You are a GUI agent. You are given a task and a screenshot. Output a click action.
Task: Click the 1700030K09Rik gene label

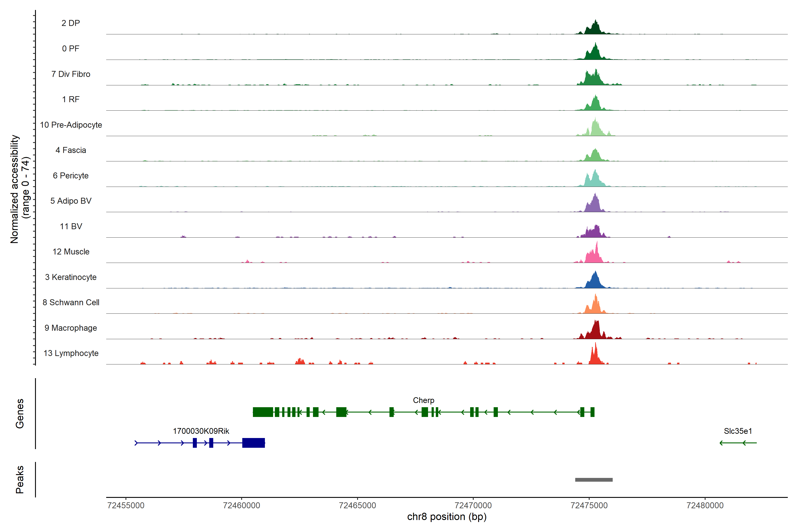(201, 431)
